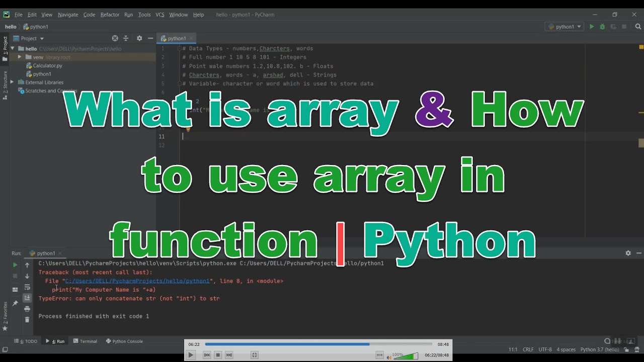Toggle the Structure side tool button
Viewport: 644px width, 362px height.
pyautogui.click(x=5, y=85)
